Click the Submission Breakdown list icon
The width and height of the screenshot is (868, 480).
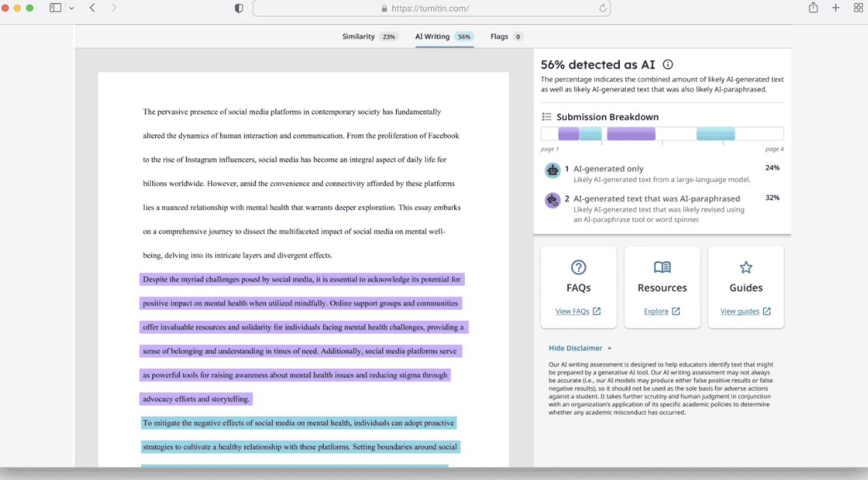coord(547,117)
